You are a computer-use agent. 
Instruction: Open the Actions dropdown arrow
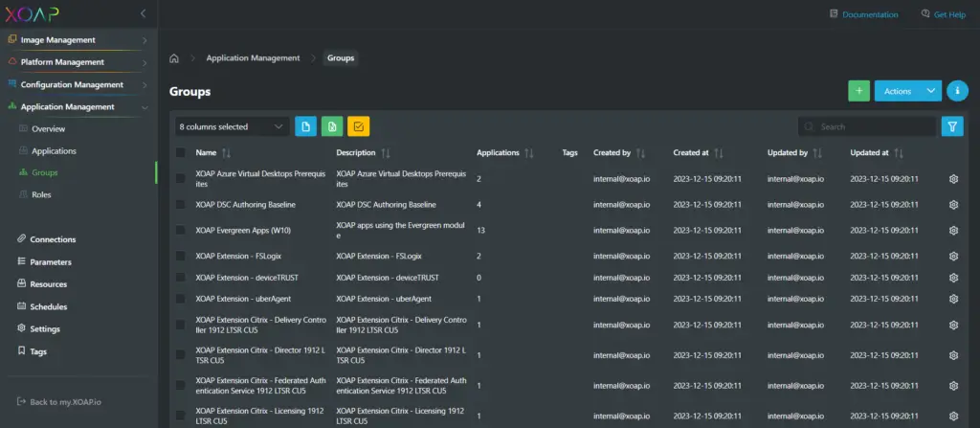tap(931, 91)
